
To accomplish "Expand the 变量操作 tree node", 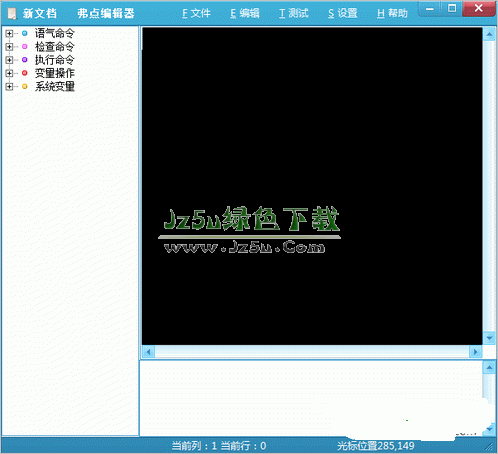I will click(9, 73).
